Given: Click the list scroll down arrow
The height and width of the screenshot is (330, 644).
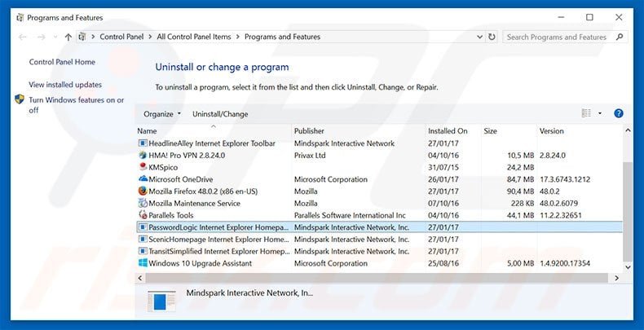Looking at the screenshot, I should click(x=628, y=267).
